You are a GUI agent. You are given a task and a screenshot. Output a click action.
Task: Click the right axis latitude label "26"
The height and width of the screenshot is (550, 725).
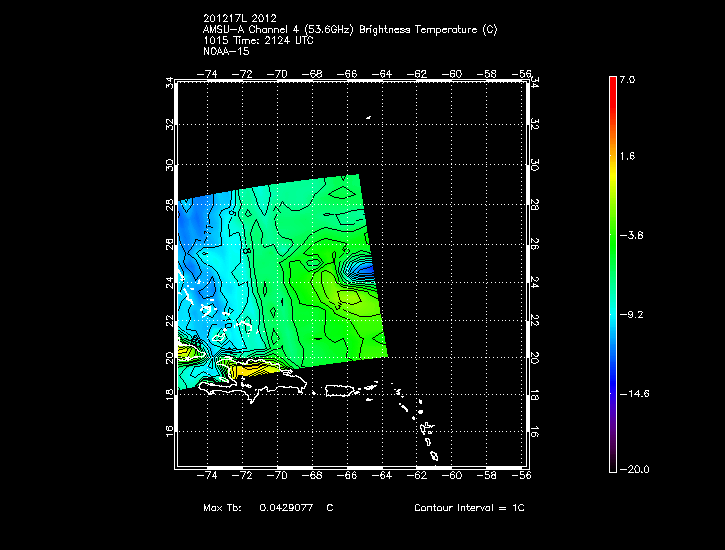coord(535,244)
